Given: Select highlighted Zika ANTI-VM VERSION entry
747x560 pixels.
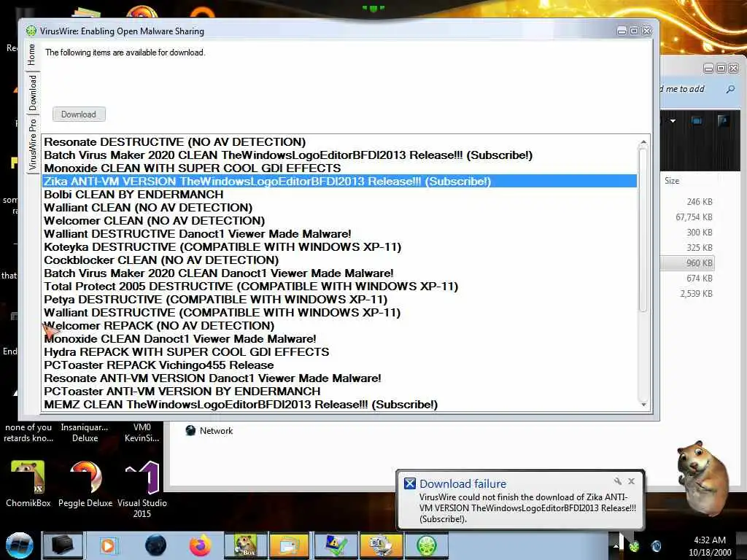Looking at the screenshot, I should coord(339,182).
